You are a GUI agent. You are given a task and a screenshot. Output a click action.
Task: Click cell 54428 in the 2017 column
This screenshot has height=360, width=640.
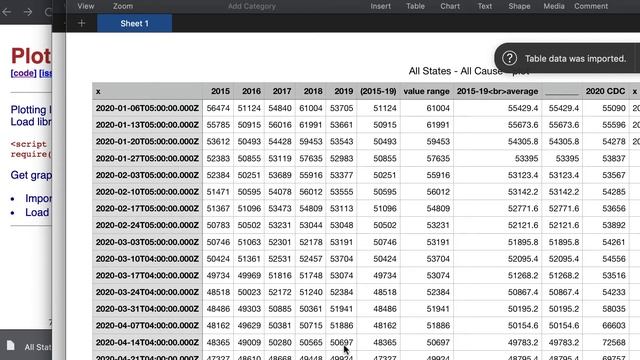coord(280,142)
